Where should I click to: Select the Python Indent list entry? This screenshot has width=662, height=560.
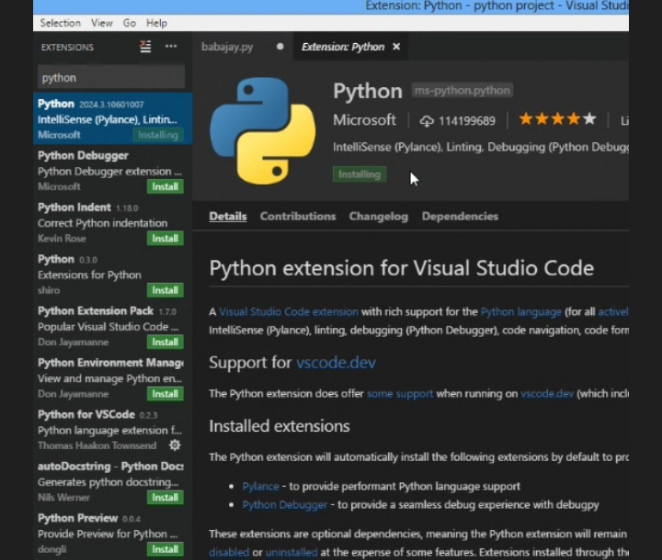coord(112,223)
